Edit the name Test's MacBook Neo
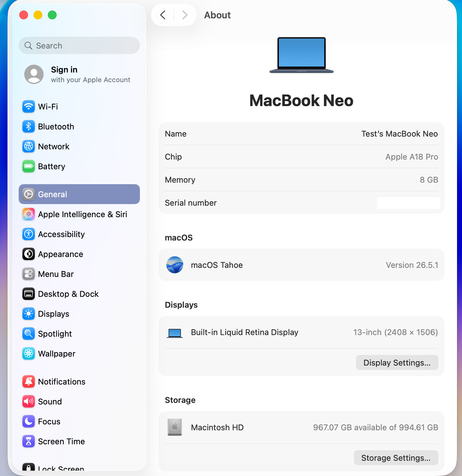462x476 pixels. (x=400, y=134)
